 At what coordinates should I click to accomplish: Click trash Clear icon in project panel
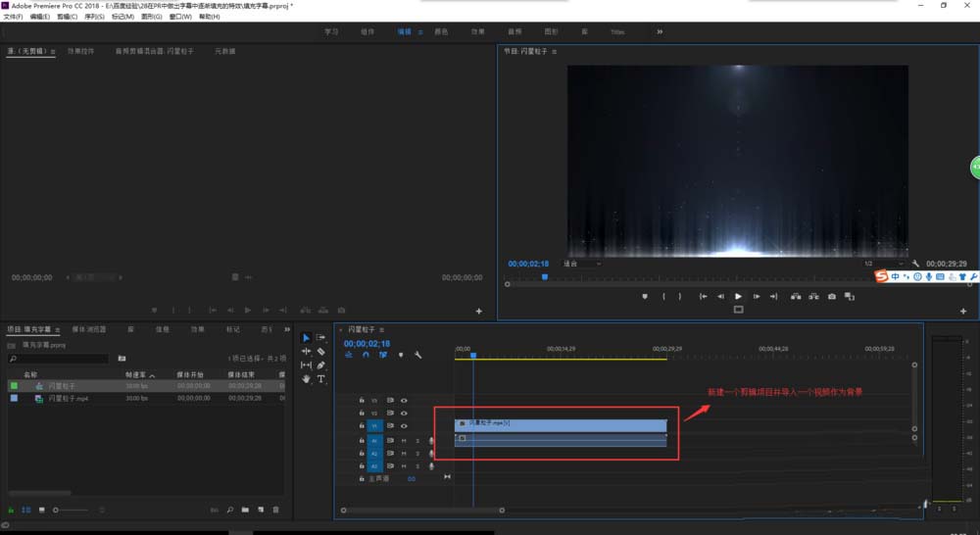(275, 510)
